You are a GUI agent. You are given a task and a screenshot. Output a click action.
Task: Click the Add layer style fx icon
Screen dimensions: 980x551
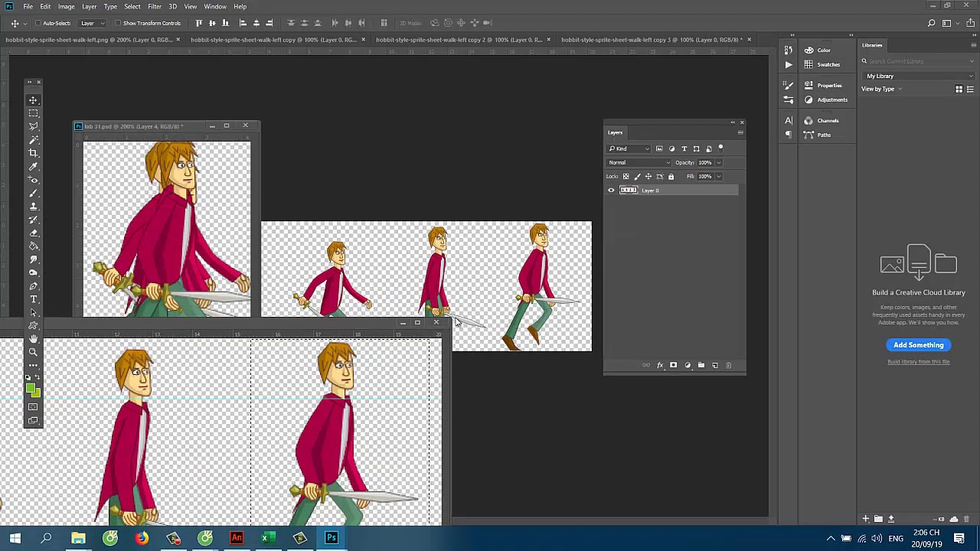coord(660,365)
